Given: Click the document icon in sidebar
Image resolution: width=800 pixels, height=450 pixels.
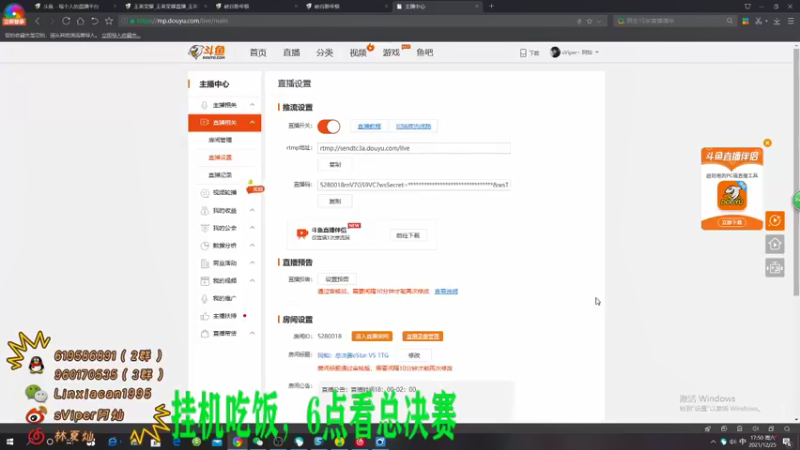Looking at the screenshot, I should (x=204, y=263).
